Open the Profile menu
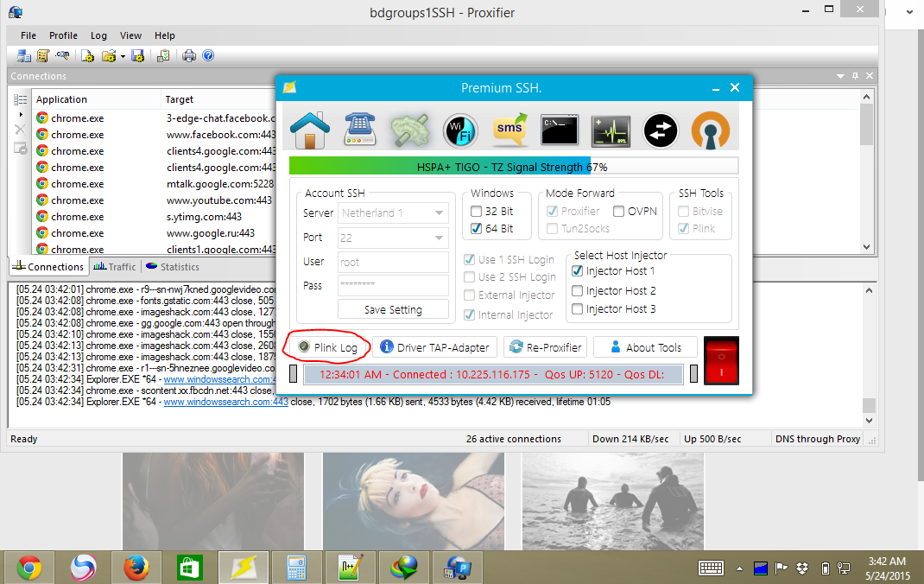Image resolution: width=924 pixels, height=584 pixels. pyautogui.click(x=63, y=35)
